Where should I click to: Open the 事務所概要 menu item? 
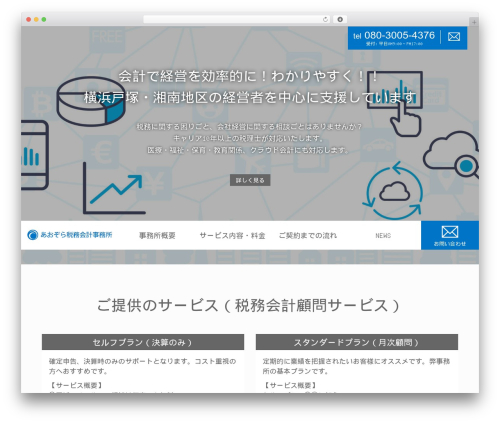click(x=157, y=236)
